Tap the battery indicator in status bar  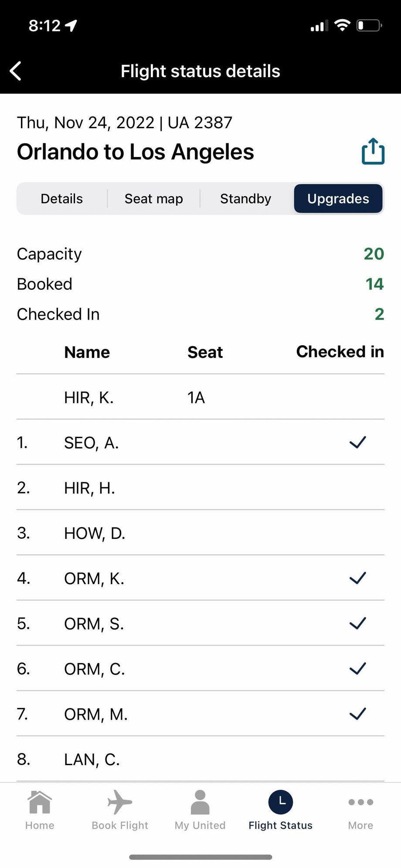point(370,25)
